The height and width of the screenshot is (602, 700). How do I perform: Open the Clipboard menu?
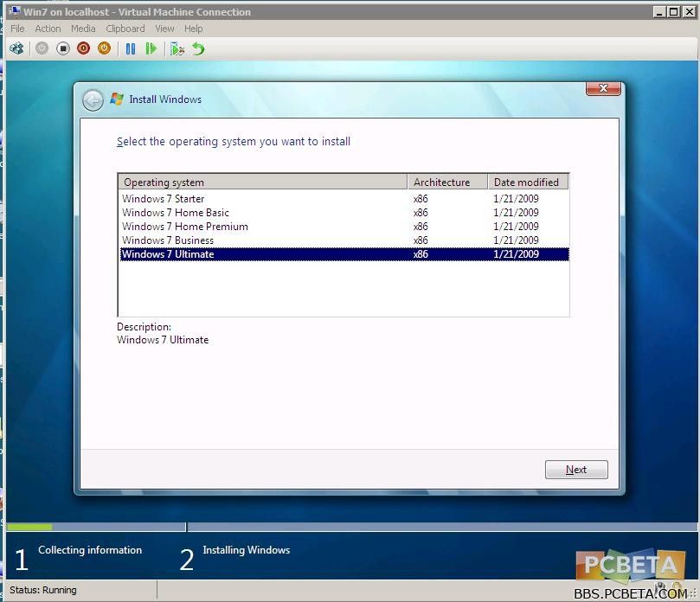(125, 29)
